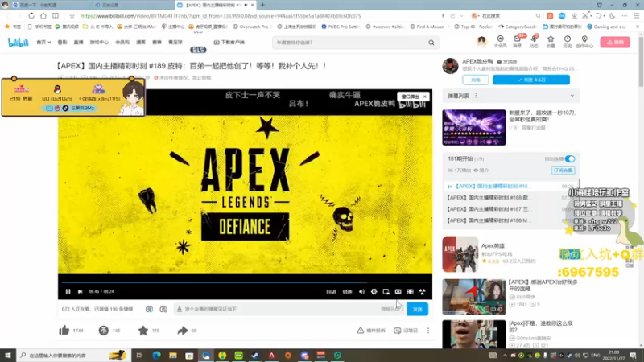
Task: Open the video quality 自动 selector
Action: (x=331, y=292)
